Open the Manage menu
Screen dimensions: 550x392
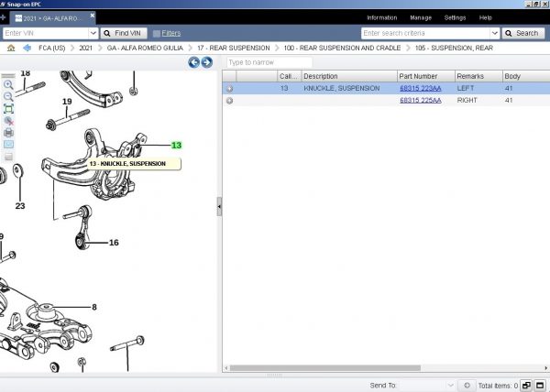421,17
